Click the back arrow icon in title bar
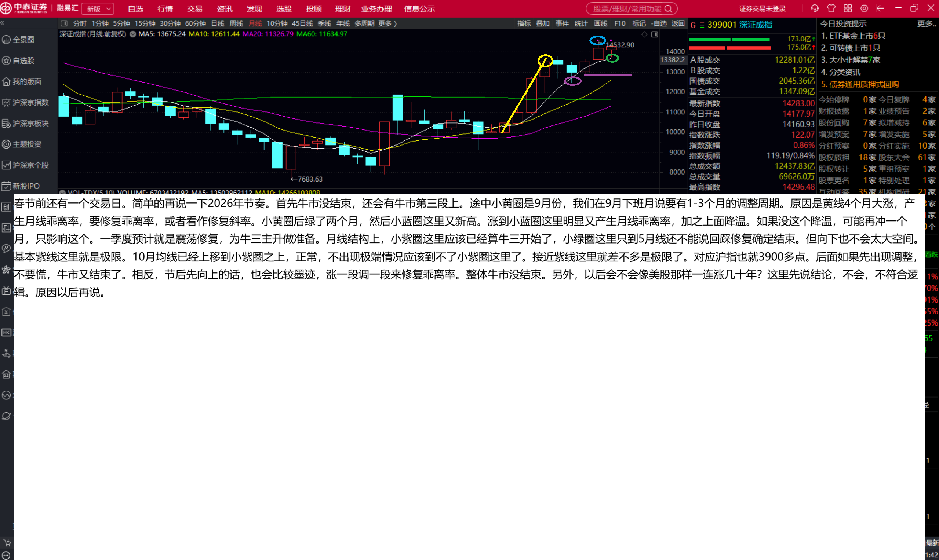The image size is (939, 560). pos(881,8)
